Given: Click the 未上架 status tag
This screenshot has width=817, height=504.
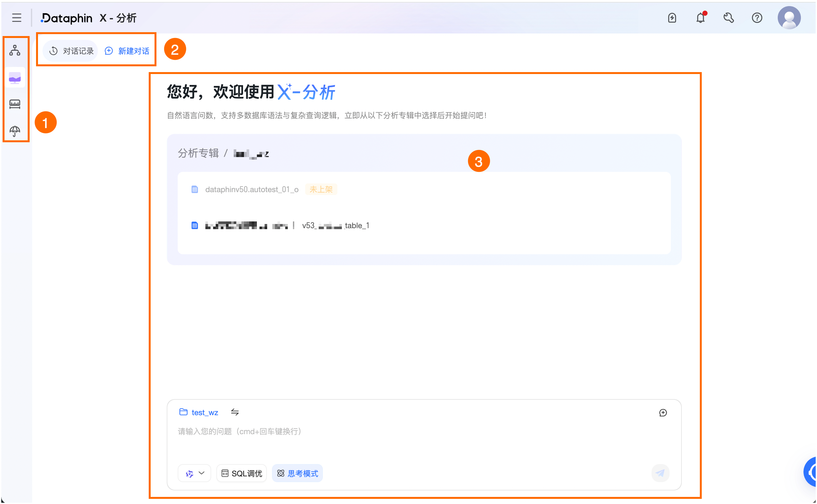Looking at the screenshot, I should click(x=321, y=190).
